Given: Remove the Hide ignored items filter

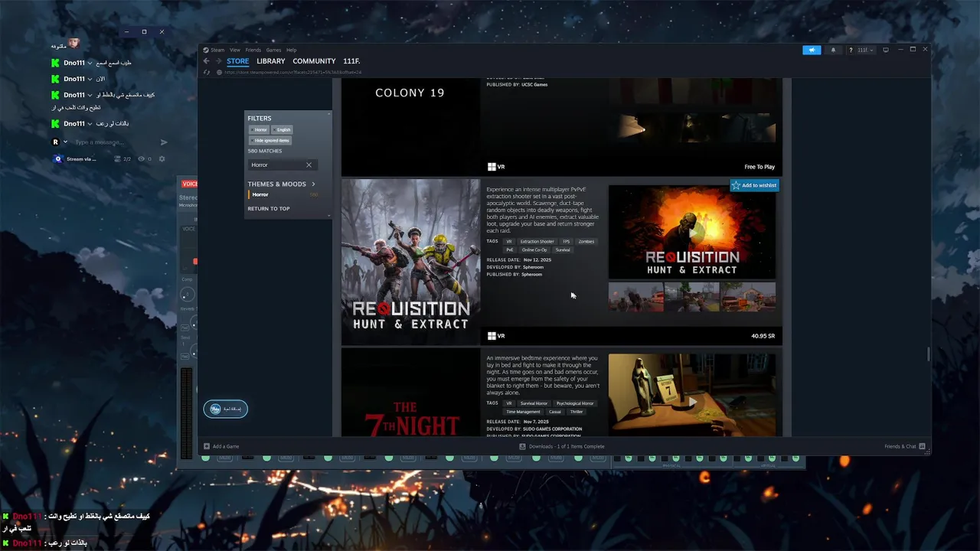Looking at the screenshot, I should pyautogui.click(x=270, y=140).
